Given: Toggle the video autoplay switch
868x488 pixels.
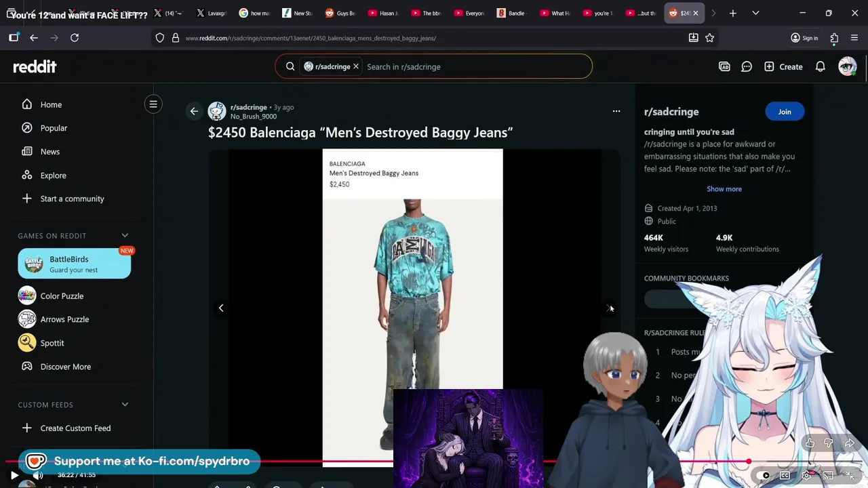Looking at the screenshot, I should [765, 475].
